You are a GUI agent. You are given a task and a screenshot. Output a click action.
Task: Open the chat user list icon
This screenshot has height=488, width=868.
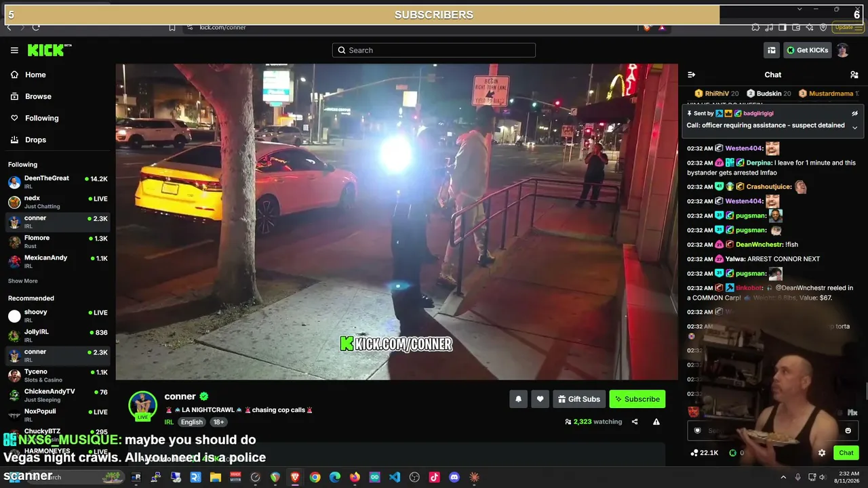pyautogui.click(x=854, y=75)
